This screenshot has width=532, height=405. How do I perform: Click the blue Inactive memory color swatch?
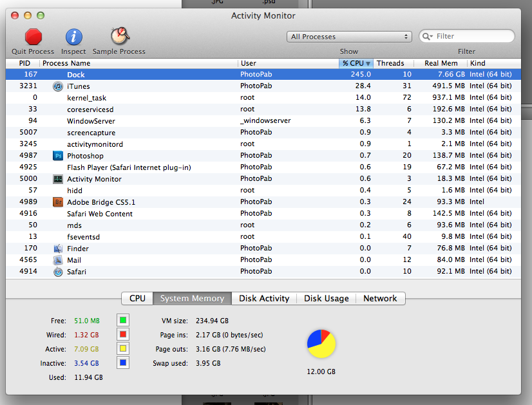pyautogui.click(x=123, y=363)
